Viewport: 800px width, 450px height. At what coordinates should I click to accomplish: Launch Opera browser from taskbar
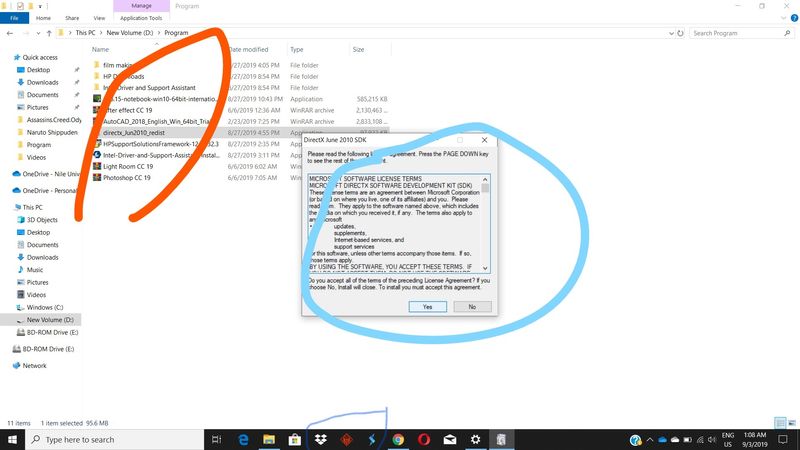(423, 439)
